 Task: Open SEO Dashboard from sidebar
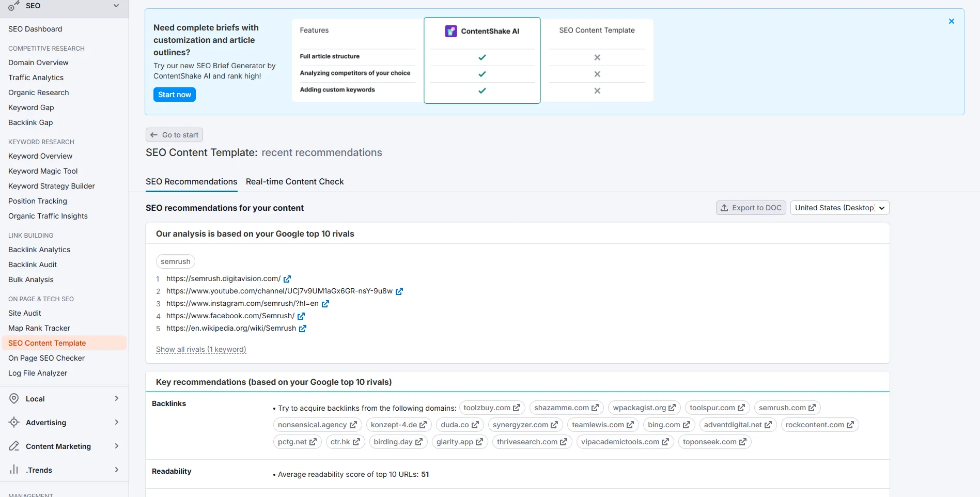pos(35,29)
